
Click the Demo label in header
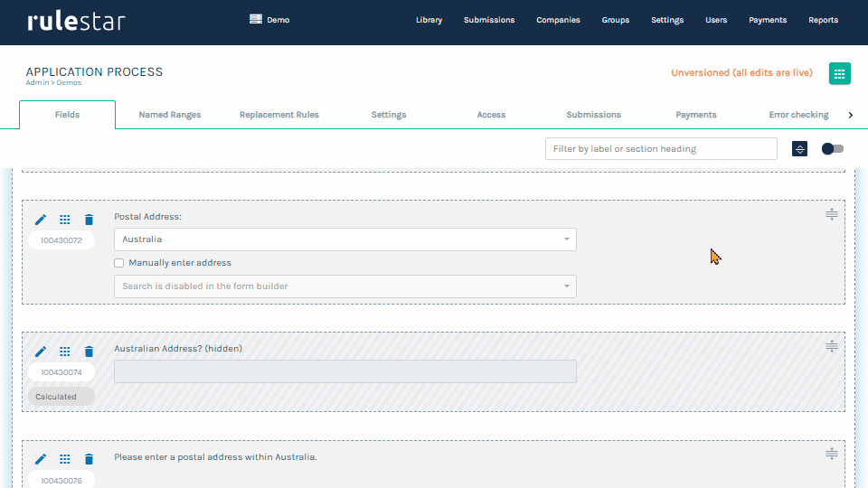[278, 20]
